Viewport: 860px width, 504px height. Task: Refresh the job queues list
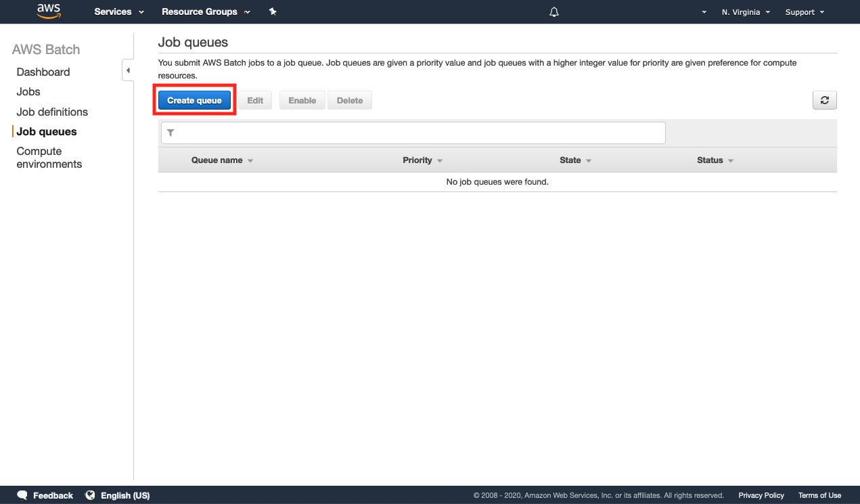(x=825, y=100)
